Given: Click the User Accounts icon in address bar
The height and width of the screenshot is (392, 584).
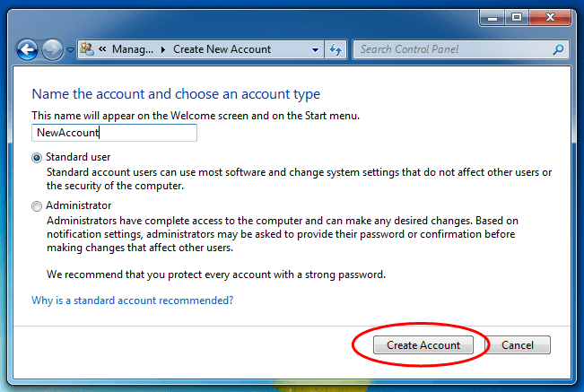Looking at the screenshot, I should [x=87, y=48].
